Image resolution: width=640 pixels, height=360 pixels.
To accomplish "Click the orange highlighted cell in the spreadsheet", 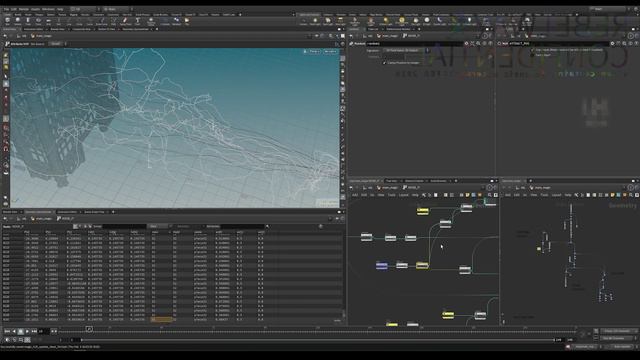I will pyautogui.click(x=161, y=320).
